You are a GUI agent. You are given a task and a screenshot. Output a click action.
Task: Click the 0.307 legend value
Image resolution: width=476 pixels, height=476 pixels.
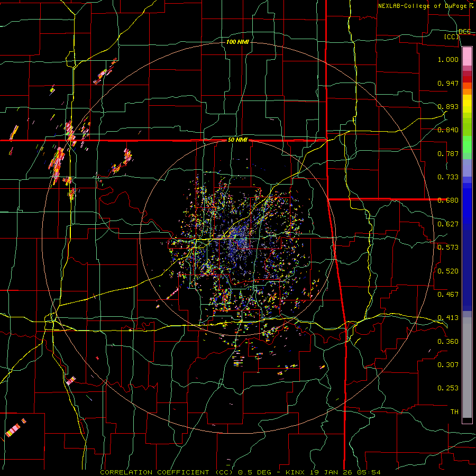448,364
